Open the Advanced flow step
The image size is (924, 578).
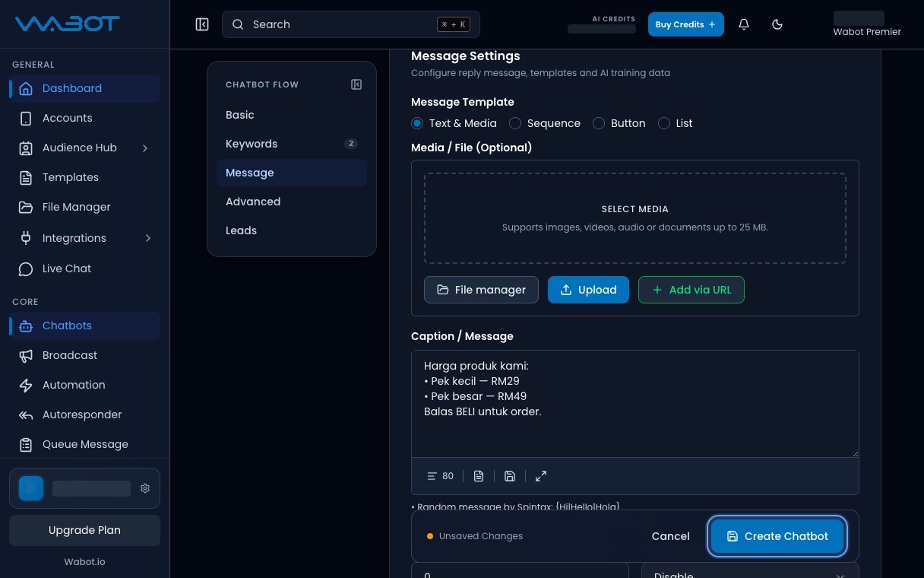click(292, 202)
